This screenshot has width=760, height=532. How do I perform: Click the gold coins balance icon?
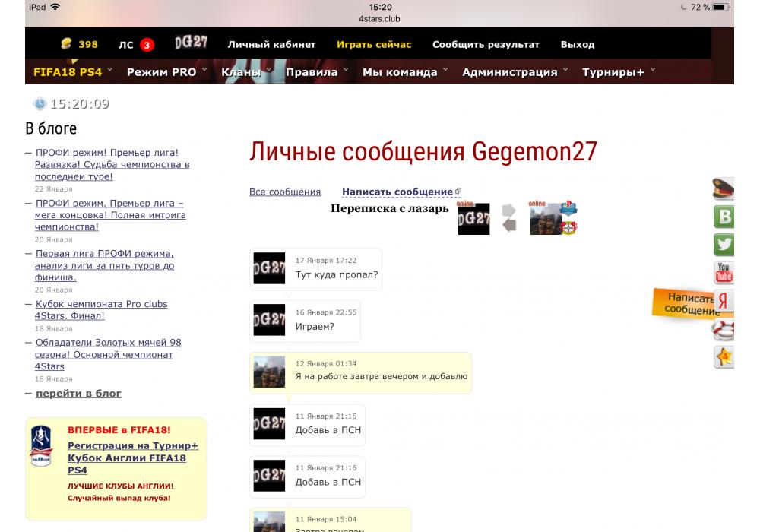(66, 44)
